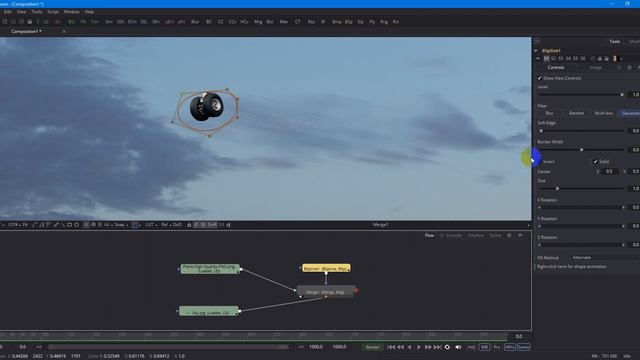Open the Tools menu
This screenshot has height=360, width=640.
coord(37,12)
